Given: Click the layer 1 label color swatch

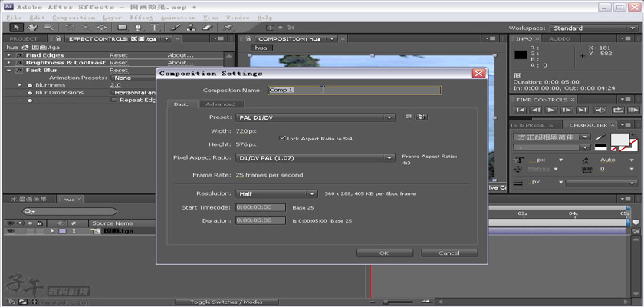Looking at the screenshot, I should [62, 231].
